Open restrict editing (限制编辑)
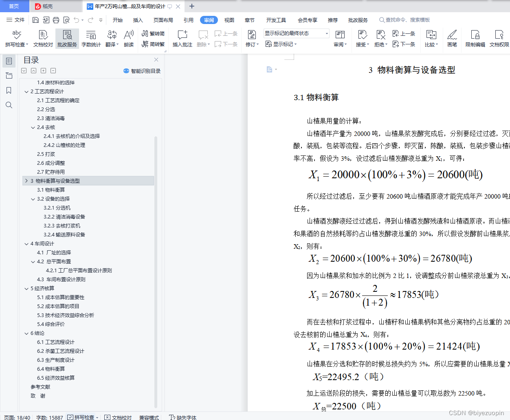This screenshot has width=510, height=420. click(x=475, y=39)
